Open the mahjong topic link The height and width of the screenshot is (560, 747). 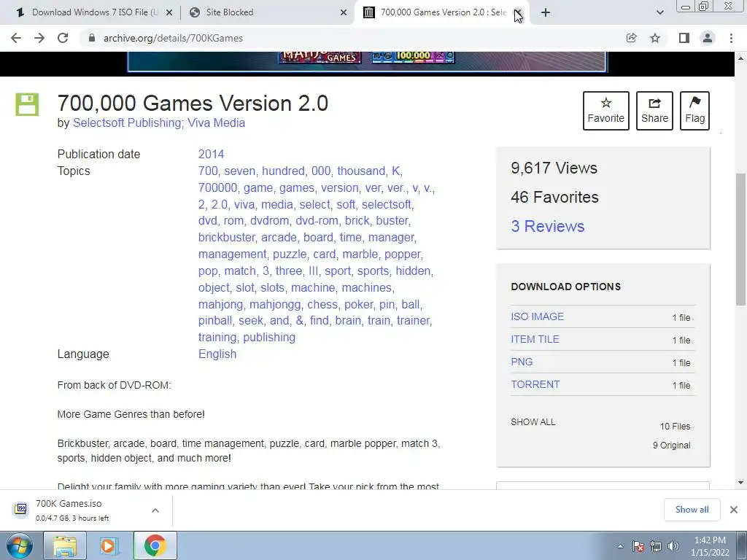220,304
